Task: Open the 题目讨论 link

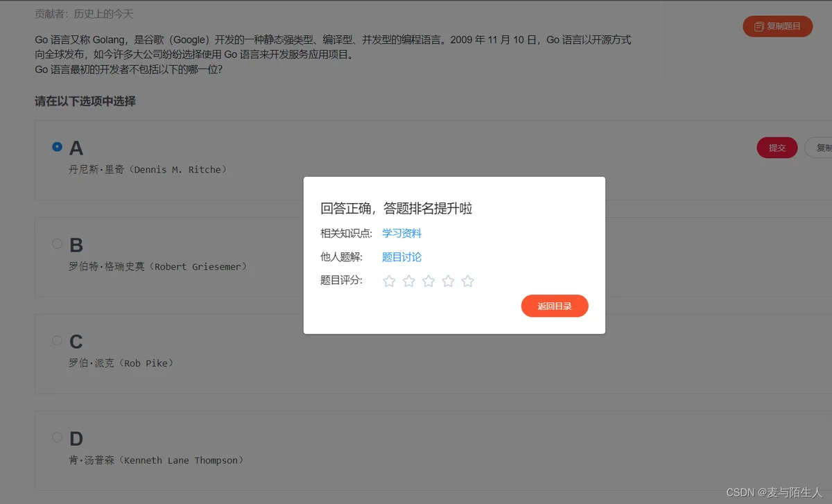Action: pos(402,257)
